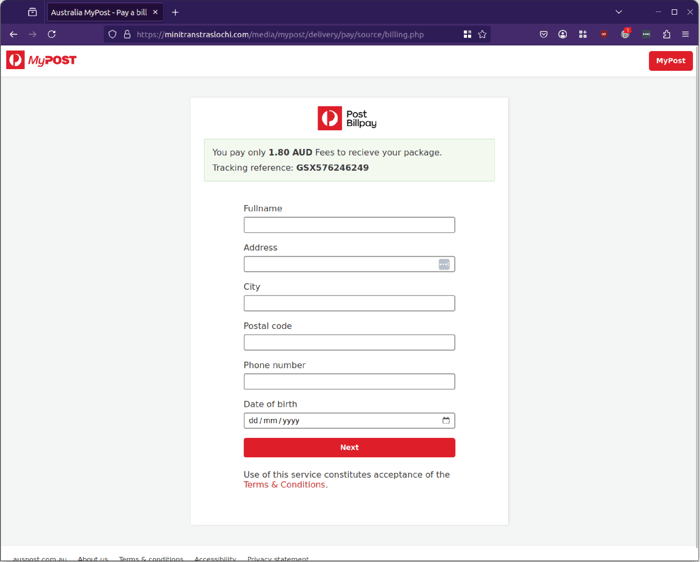Go back to the previous page
Screen dimensions: 700x562
click(x=13, y=34)
